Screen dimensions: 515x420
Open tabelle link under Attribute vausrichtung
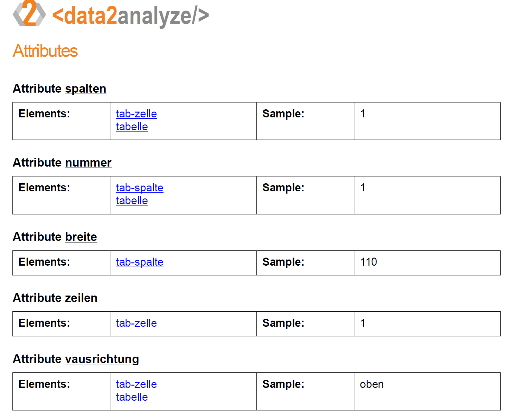pyautogui.click(x=132, y=397)
